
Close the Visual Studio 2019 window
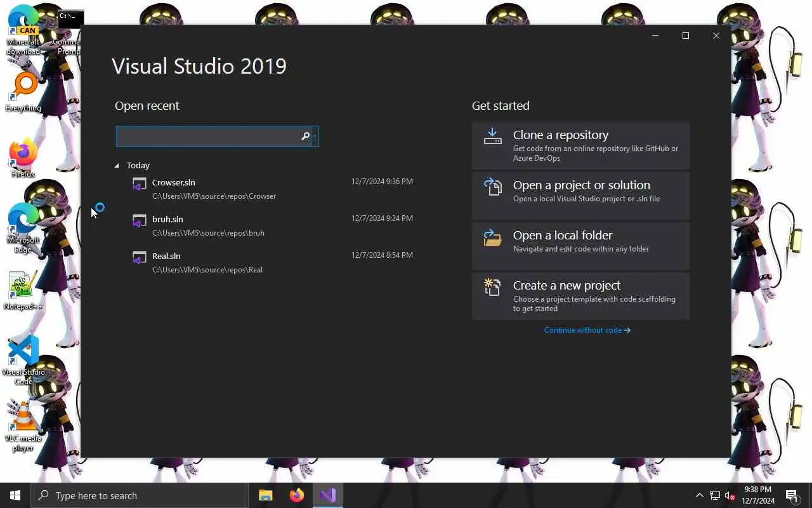click(716, 36)
